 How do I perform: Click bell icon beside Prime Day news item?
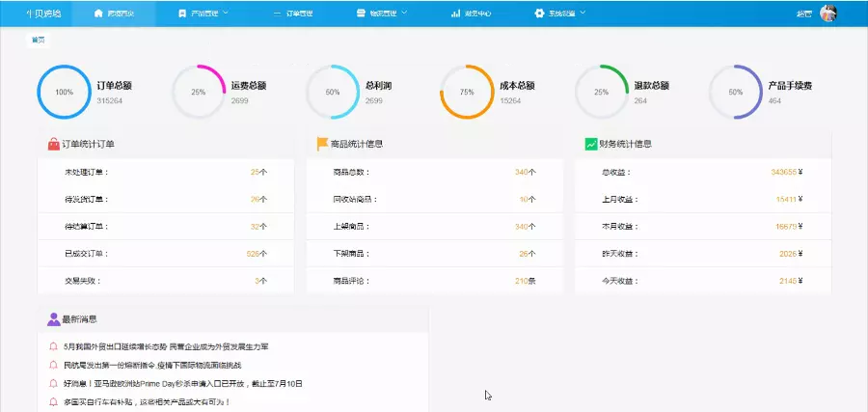pyautogui.click(x=54, y=383)
